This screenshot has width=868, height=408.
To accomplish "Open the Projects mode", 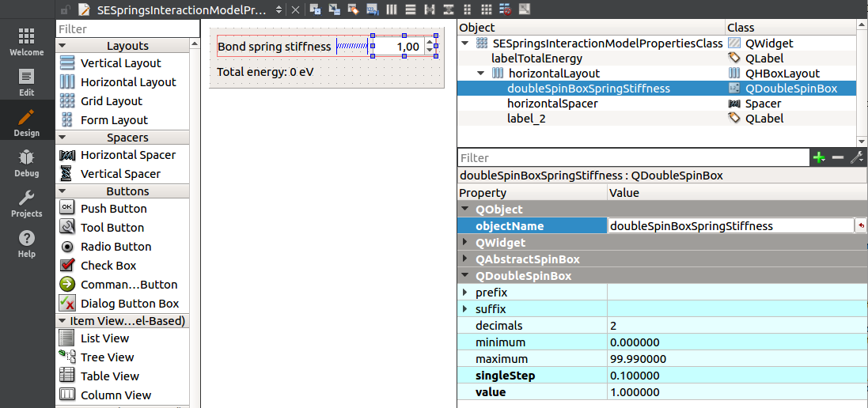I will click(x=26, y=203).
